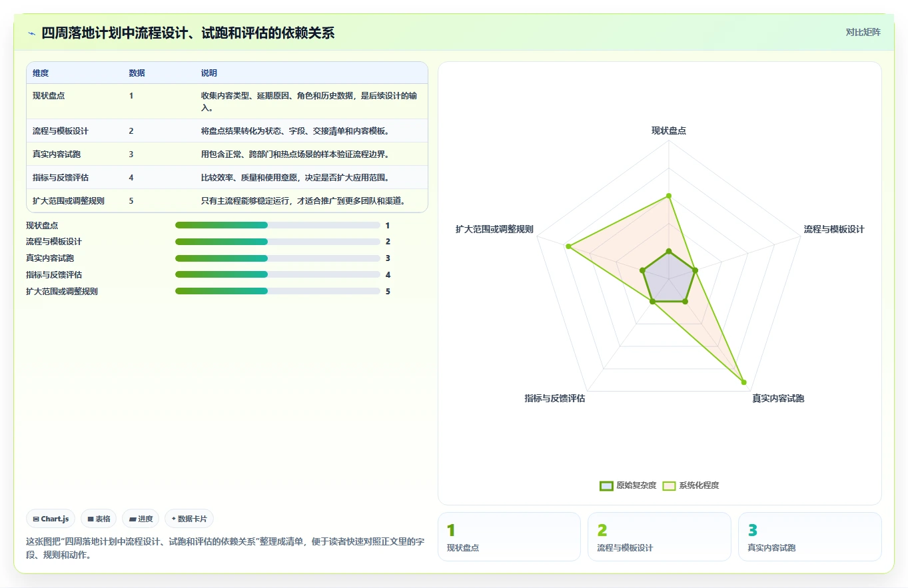Toggle the 原始复杂度 legend swatch
The image size is (908, 588).
[606, 485]
